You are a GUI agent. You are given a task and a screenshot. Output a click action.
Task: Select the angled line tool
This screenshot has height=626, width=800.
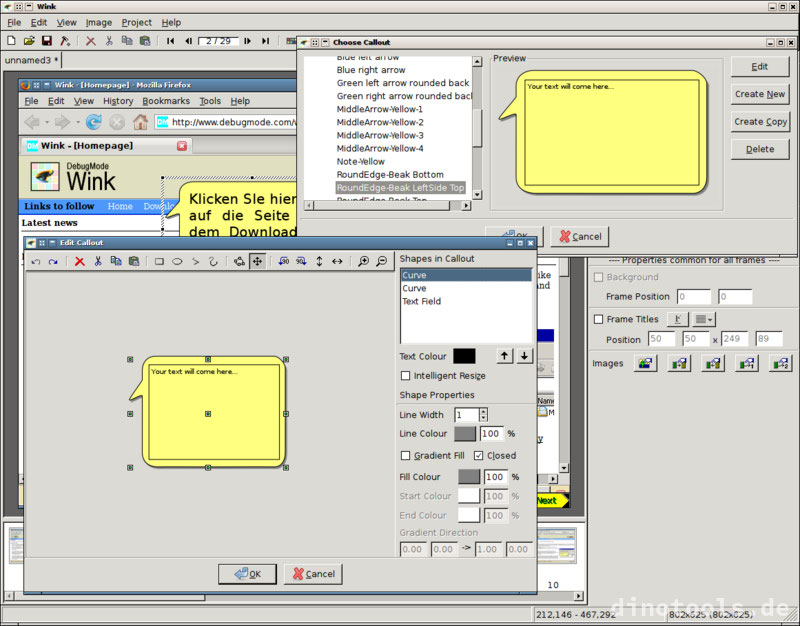point(195,262)
